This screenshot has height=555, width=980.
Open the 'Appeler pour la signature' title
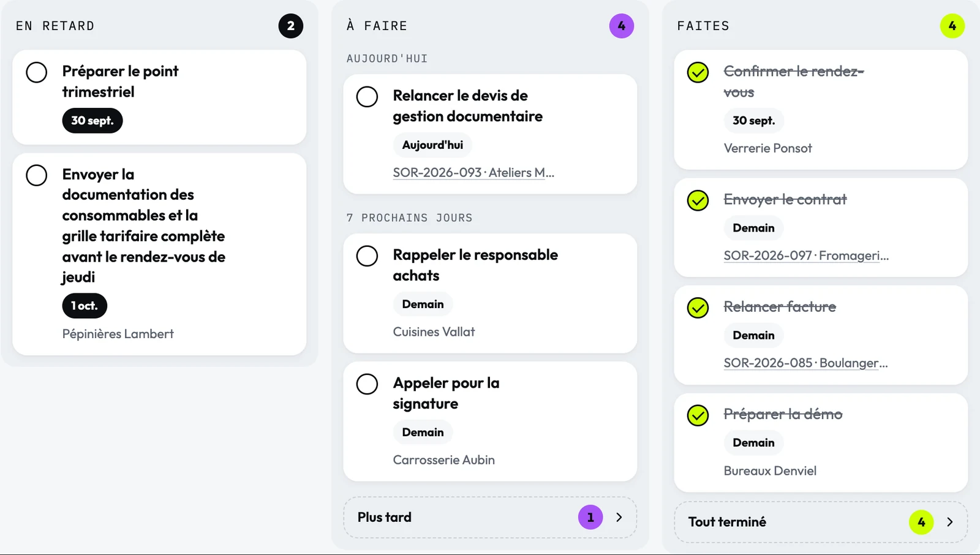[446, 393]
